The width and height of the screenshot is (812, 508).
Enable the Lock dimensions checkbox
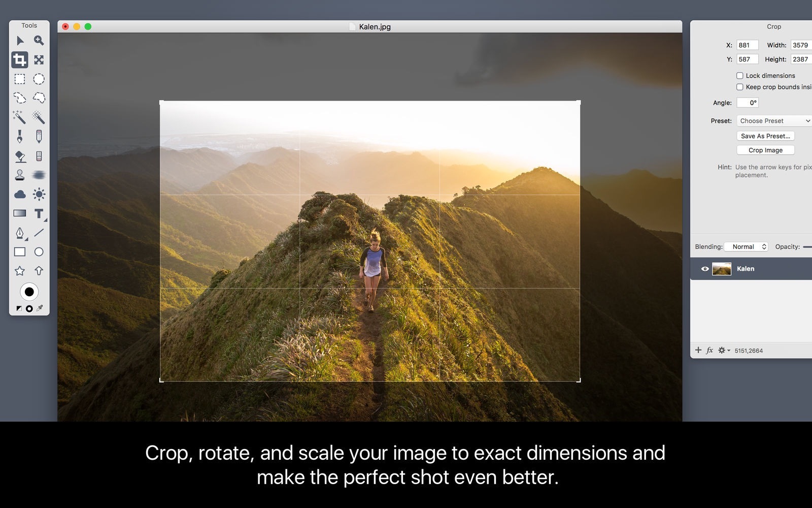739,76
